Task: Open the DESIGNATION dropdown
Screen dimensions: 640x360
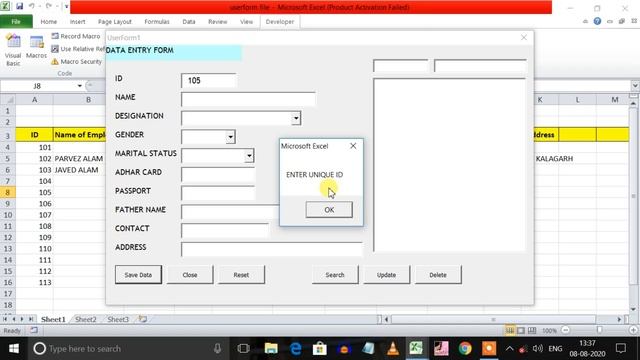Action: click(296, 118)
